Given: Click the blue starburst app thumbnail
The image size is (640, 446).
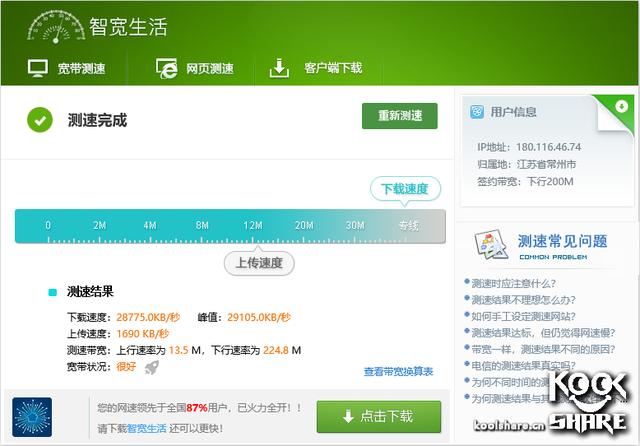Looking at the screenshot, I should 32,417.
